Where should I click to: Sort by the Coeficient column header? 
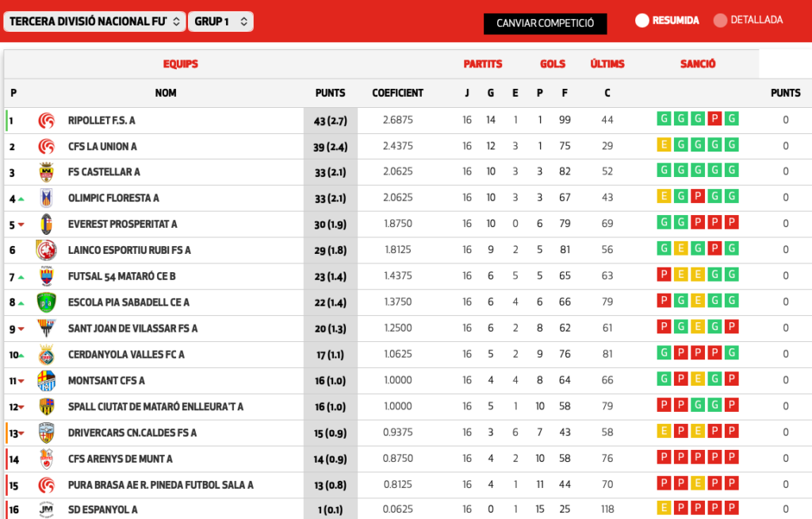[397, 93]
